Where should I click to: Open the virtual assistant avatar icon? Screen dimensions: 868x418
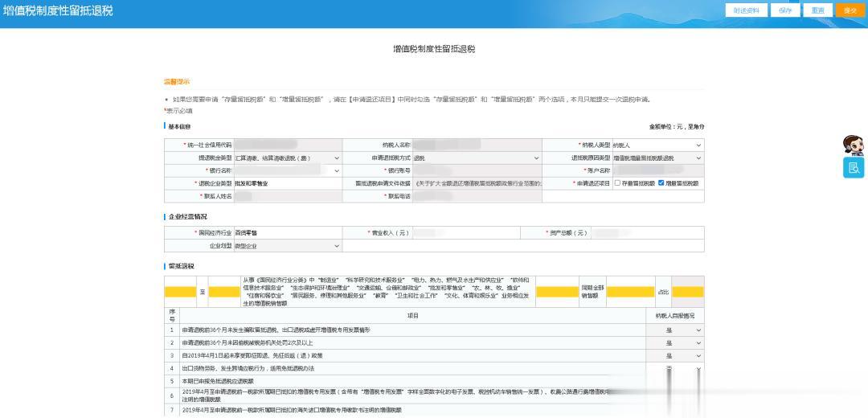pyautogui.click(x=853, y=145)
